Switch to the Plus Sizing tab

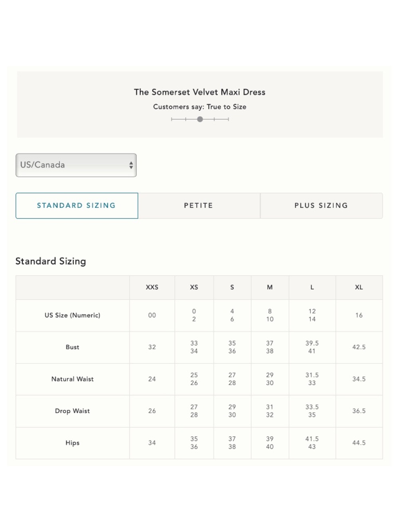click(321, 206)
